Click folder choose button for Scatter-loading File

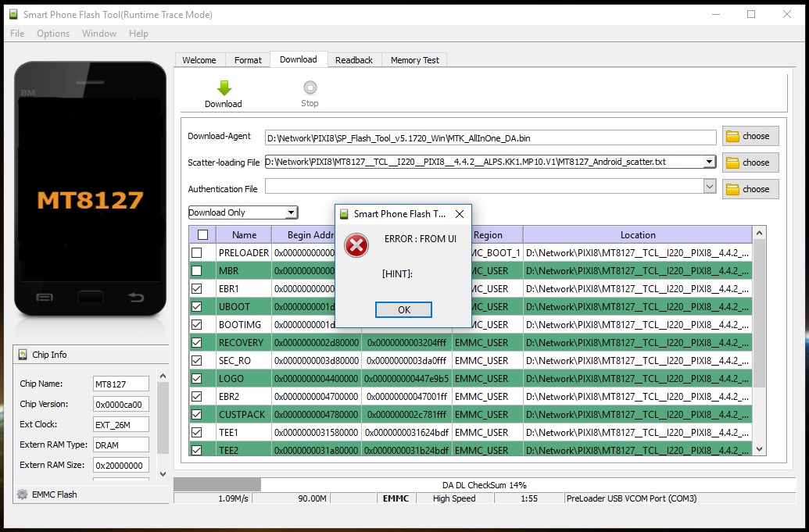pos(750,162)
